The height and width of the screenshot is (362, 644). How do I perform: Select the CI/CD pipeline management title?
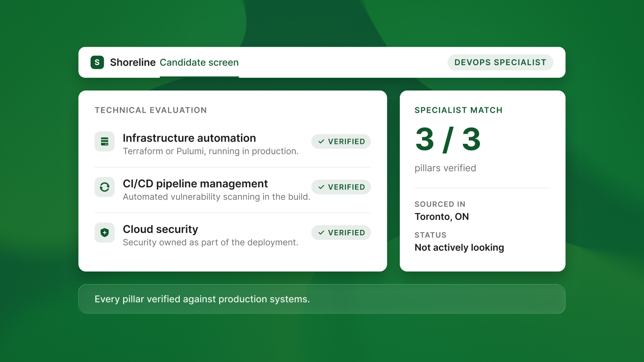pos(195,184)
